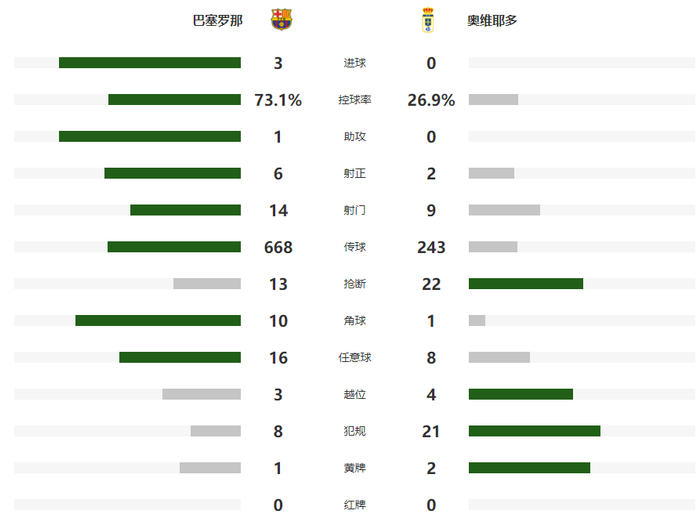Click Barcelona's green 角球 bar
The height and width of the screenshot is (525, 700).
pyautogui.click(x=158, y=321)
